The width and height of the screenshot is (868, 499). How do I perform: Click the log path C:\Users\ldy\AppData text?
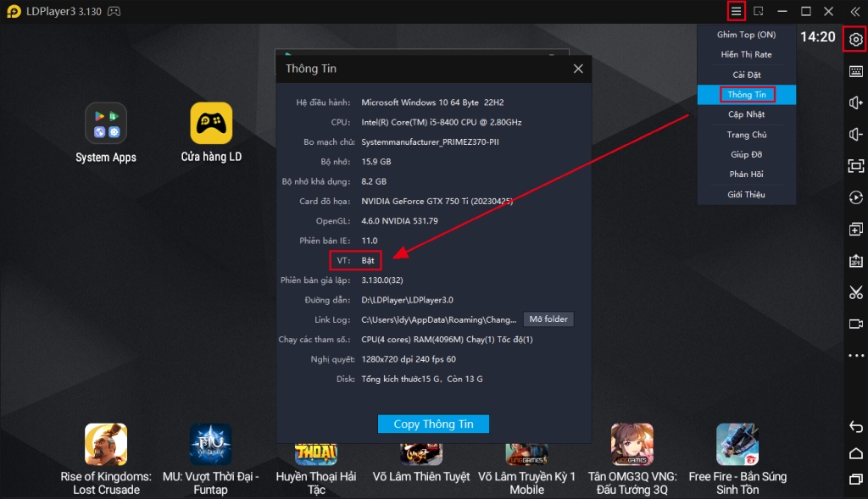(438, 319)
